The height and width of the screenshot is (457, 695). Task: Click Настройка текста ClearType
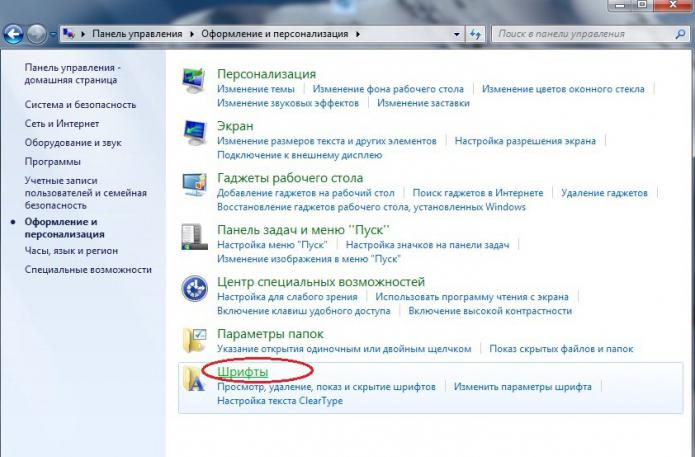[280, 401]
